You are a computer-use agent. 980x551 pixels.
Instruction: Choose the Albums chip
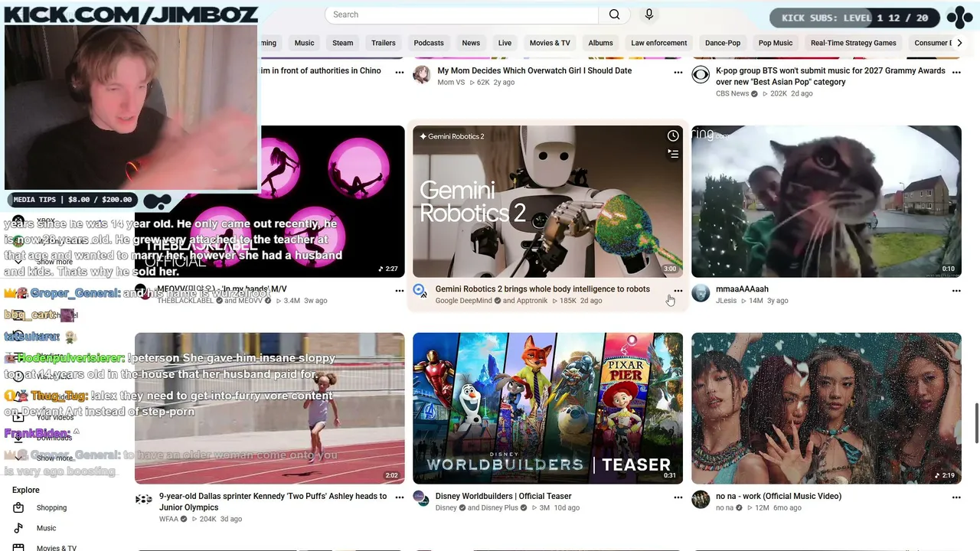pyautogui.click(x=600, y=43)
